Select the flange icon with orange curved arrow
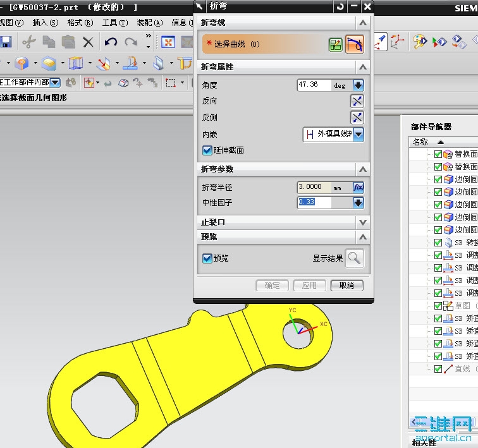The height and width of the screenshot is (448, 478). tap(130, 63)
